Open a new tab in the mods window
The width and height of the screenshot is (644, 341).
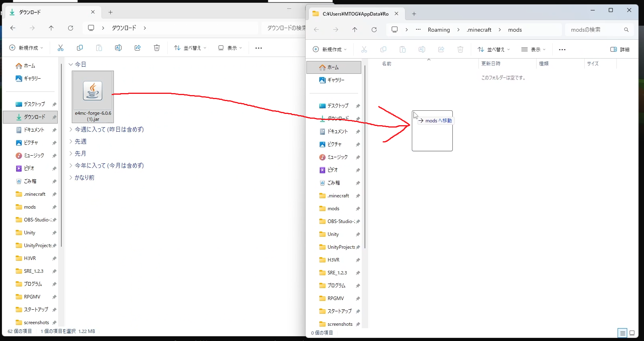414,14
